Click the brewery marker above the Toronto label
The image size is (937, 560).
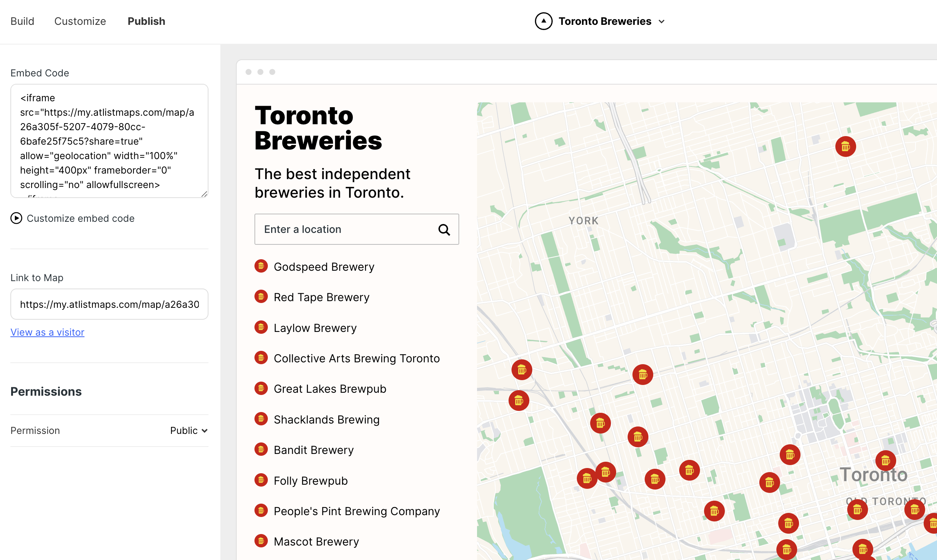click(886, 461)
